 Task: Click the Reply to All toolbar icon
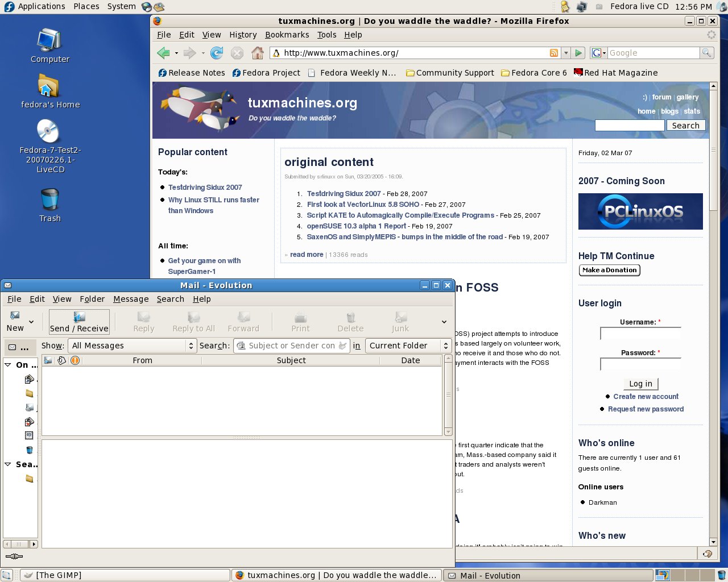point(194,317)
